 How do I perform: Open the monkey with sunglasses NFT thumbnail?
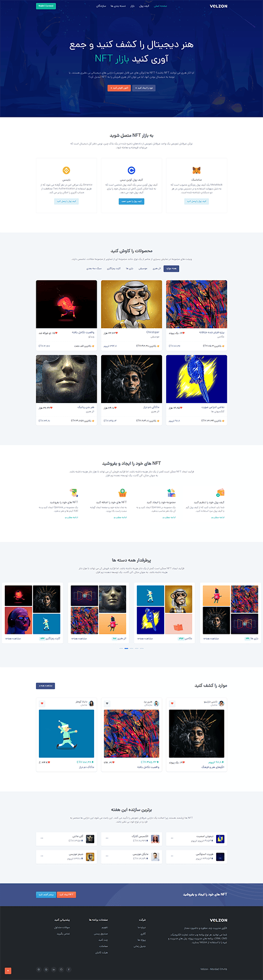click(131, 304)
